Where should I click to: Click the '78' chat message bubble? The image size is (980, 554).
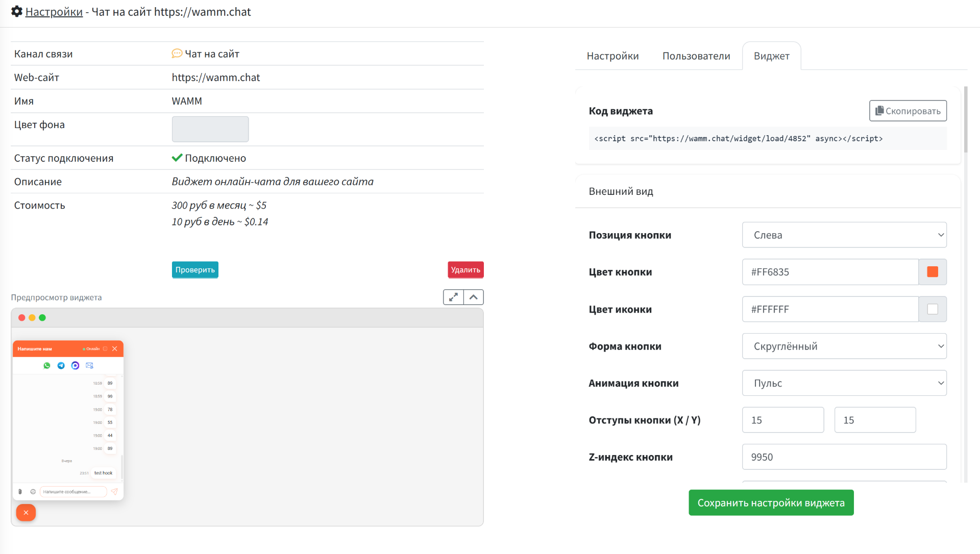coord(110,410)
